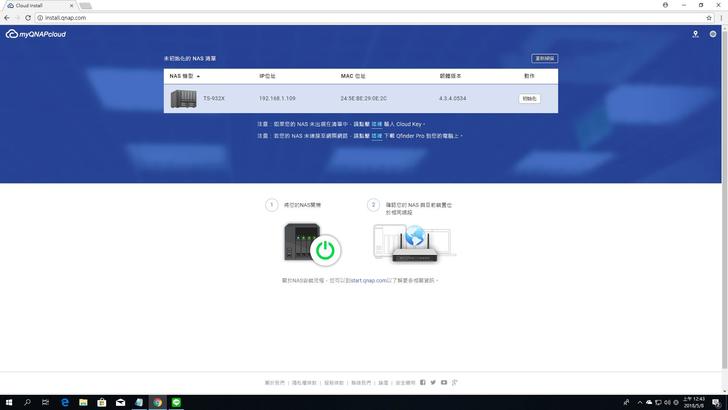
Task: Open Task View on taskbar
Action: pyautogui.click(x=45, y=402)
